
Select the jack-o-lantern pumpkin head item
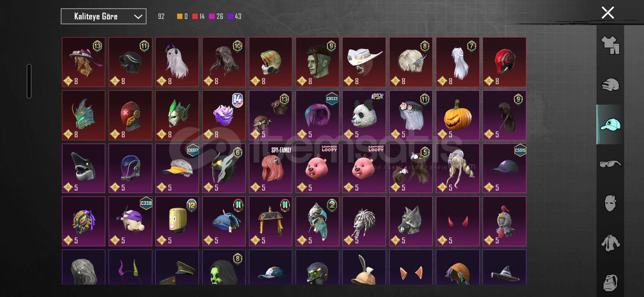point(458,115)
